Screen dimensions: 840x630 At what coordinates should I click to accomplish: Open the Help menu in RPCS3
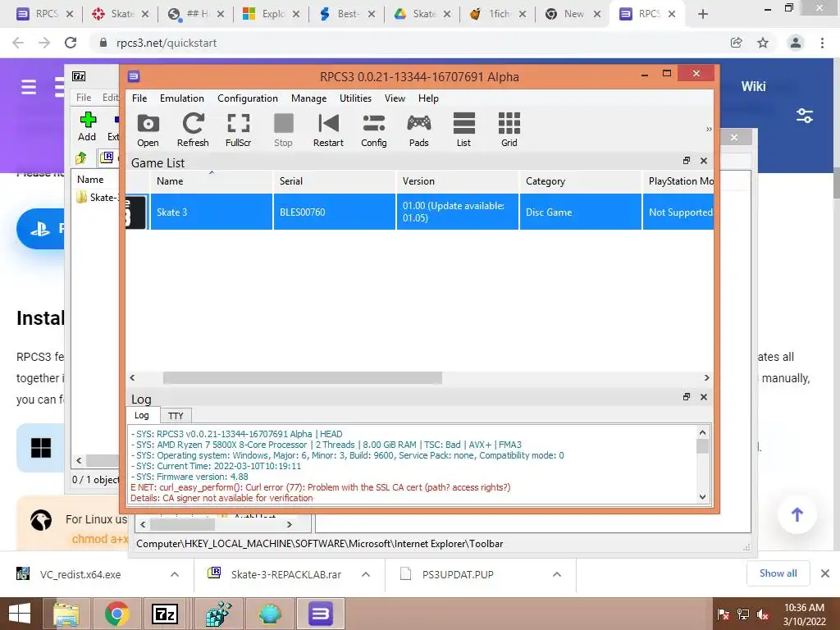[428, 98]
